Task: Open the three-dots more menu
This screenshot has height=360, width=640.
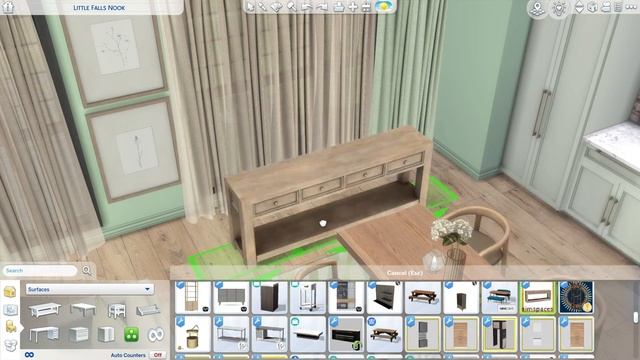Action: 631,7
